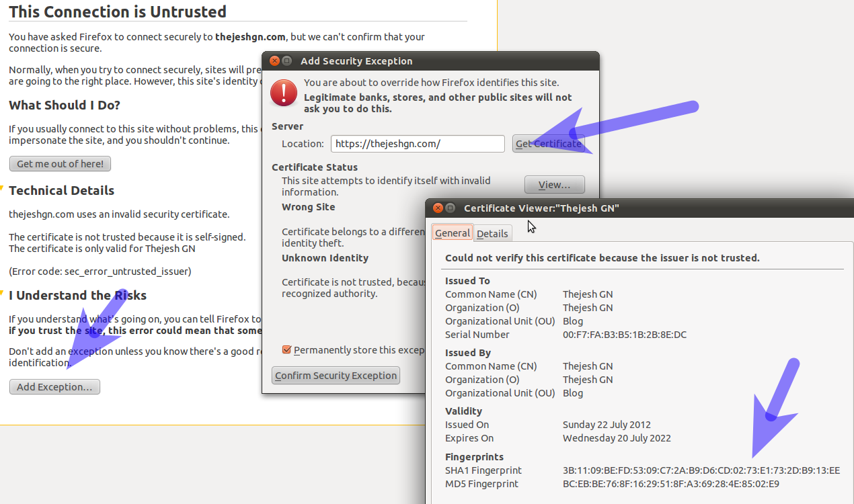This screenshot has width=854, height=504.
Task: Click expiry date 'Wednesday 20 July 2022'
Action: pos(617,438)
